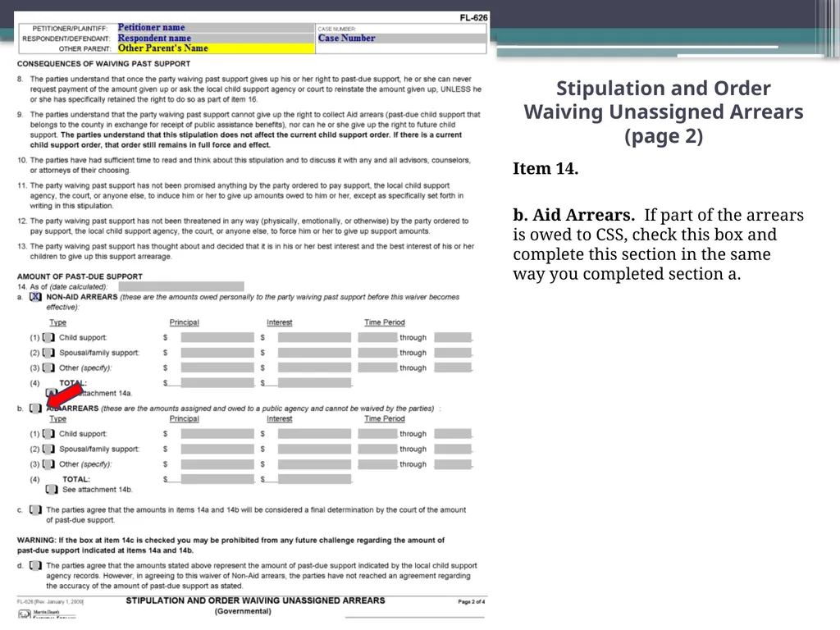Click the yellow Other Parent's Name field

click(216, 48)
